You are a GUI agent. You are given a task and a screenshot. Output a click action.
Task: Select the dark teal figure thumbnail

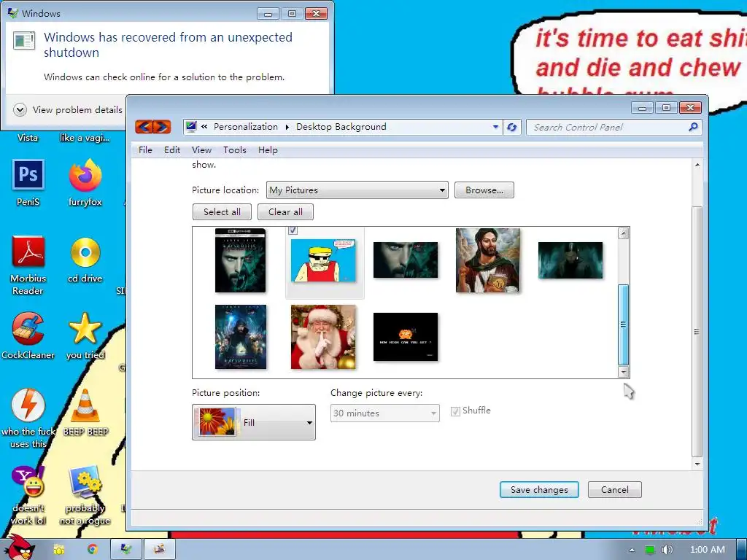point(570,260)
